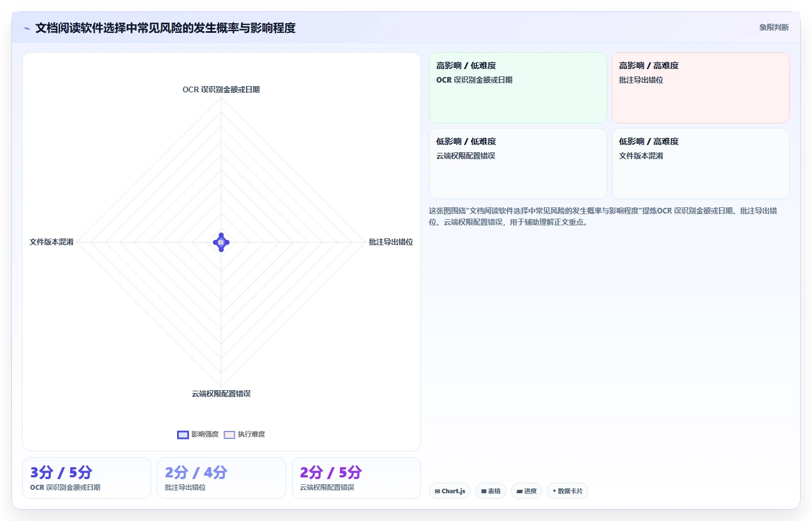Open the 高影响 / 高难度 quadrant card

701,88
